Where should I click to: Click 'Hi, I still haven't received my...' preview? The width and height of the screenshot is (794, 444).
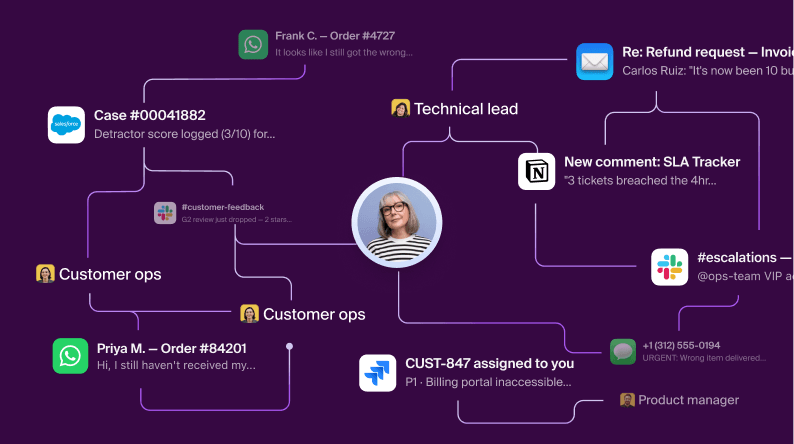[176, 366]
